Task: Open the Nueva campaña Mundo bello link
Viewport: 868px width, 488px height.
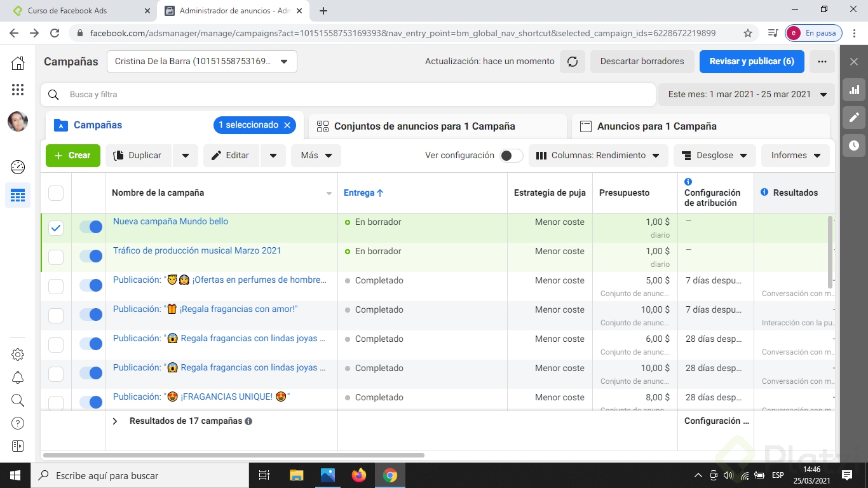Action: tap(170, 221)
